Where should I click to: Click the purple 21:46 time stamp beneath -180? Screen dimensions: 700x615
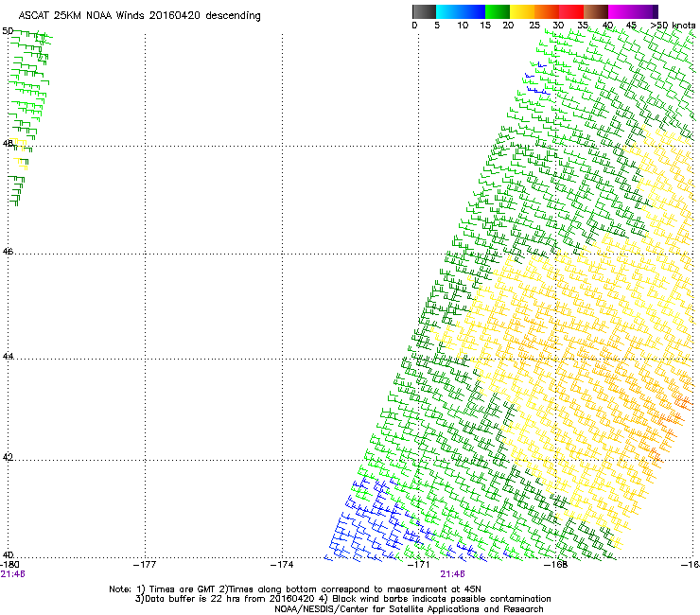pyautogui.click(x=12, y=574)
